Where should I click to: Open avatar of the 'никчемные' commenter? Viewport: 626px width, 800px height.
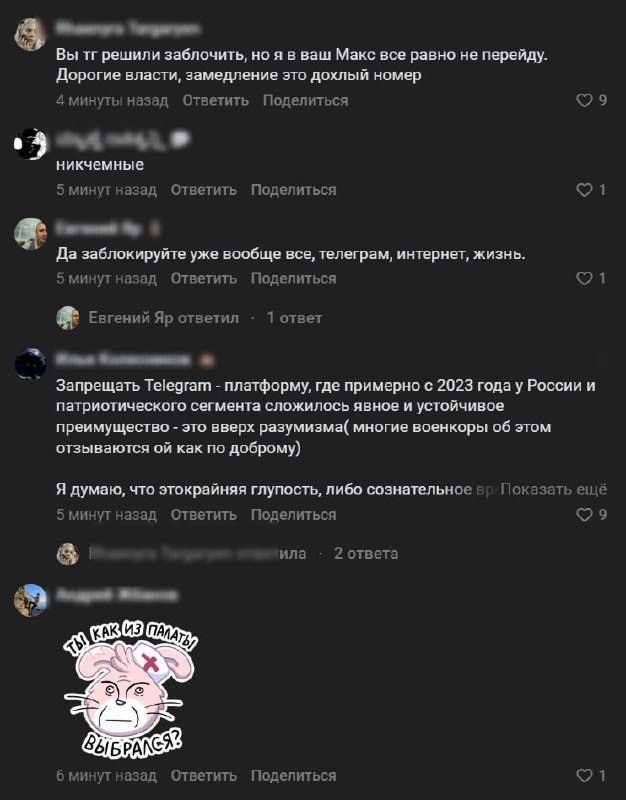(x=30, y=144)
